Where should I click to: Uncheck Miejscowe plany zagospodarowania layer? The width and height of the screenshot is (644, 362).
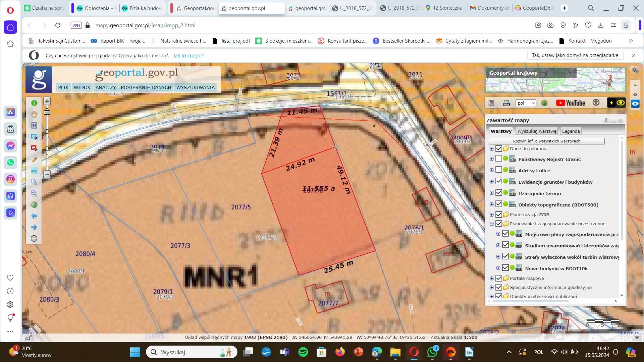coord(505,234)
